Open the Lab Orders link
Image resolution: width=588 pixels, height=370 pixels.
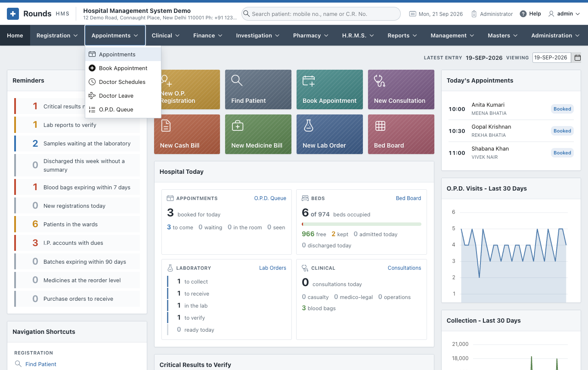click(272, 268)
